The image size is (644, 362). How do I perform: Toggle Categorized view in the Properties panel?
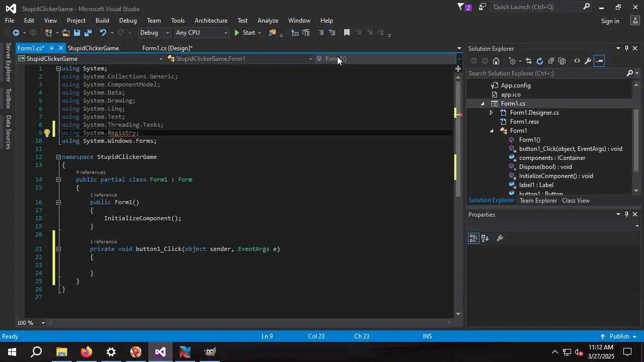473,238
